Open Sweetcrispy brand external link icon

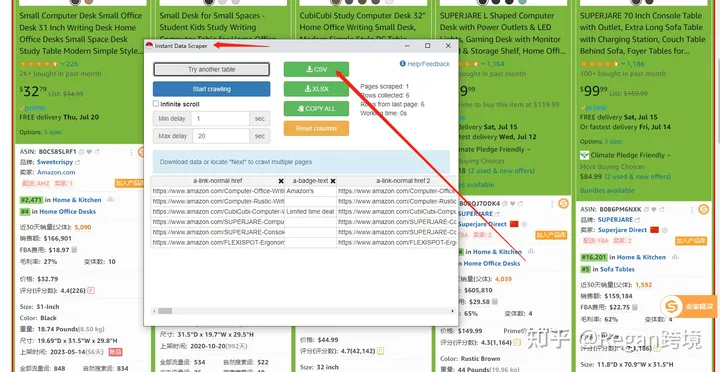tap(78, 162)
